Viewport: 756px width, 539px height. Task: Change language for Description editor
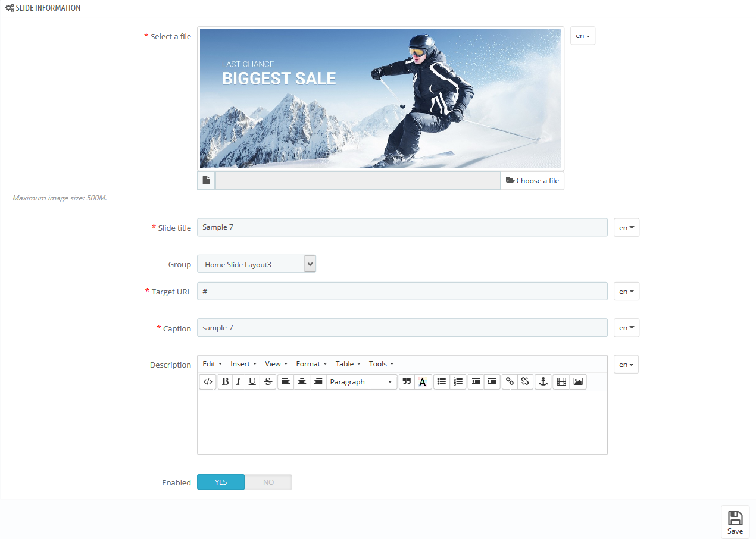(626, 365)
